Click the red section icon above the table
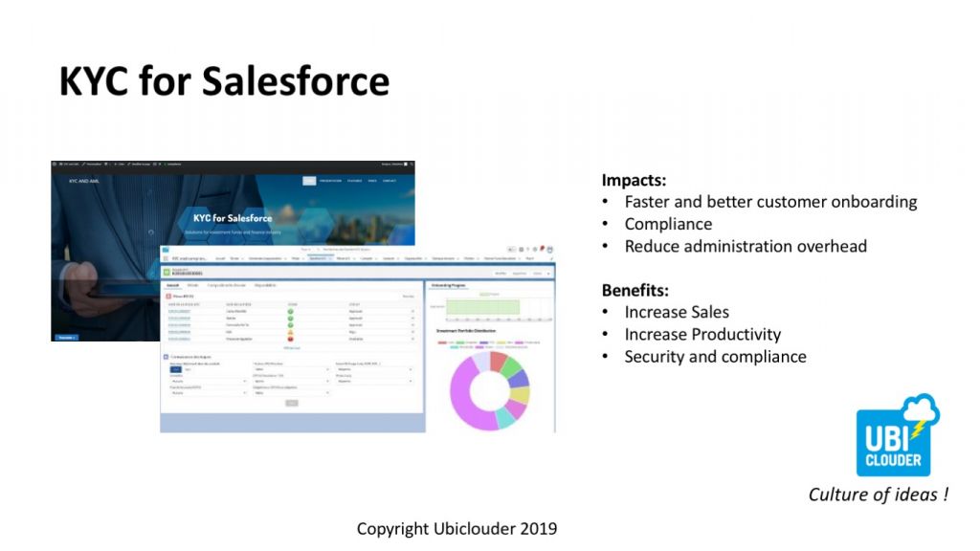980x551 pixels. [168, 297]
